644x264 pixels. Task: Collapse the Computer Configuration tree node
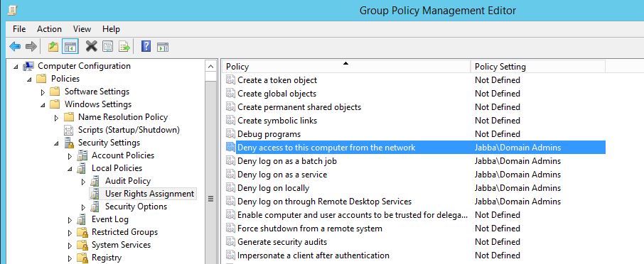(x=16, y=67)
